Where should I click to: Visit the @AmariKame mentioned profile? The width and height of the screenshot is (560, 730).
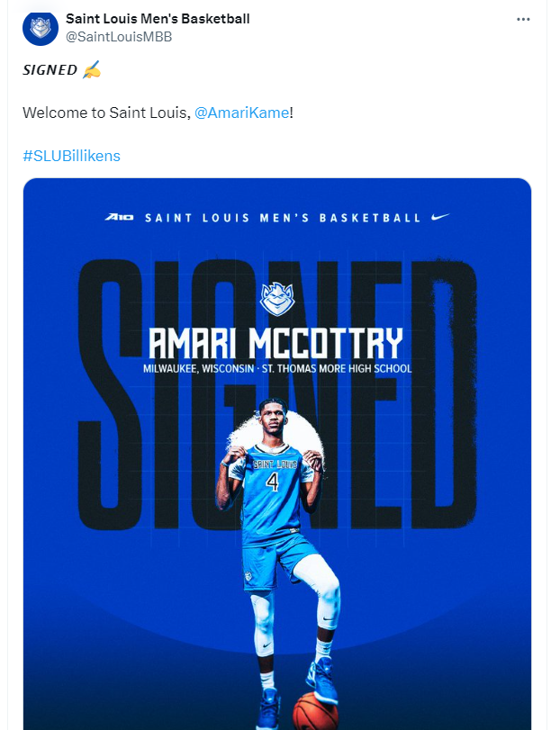pos(241,113)
